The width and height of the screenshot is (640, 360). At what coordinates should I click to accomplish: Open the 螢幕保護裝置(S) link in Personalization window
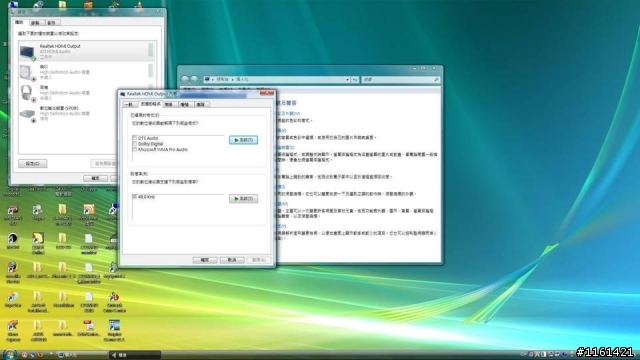(285, 147)
